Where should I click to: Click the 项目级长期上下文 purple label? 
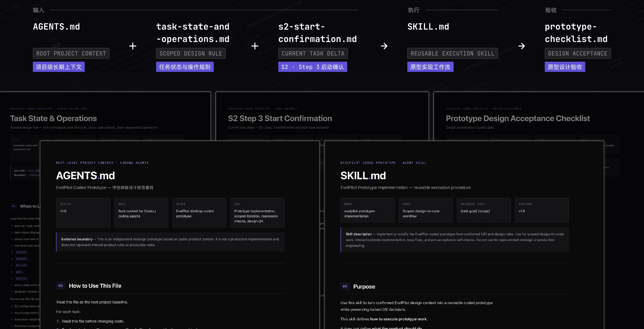coord(59,67)
